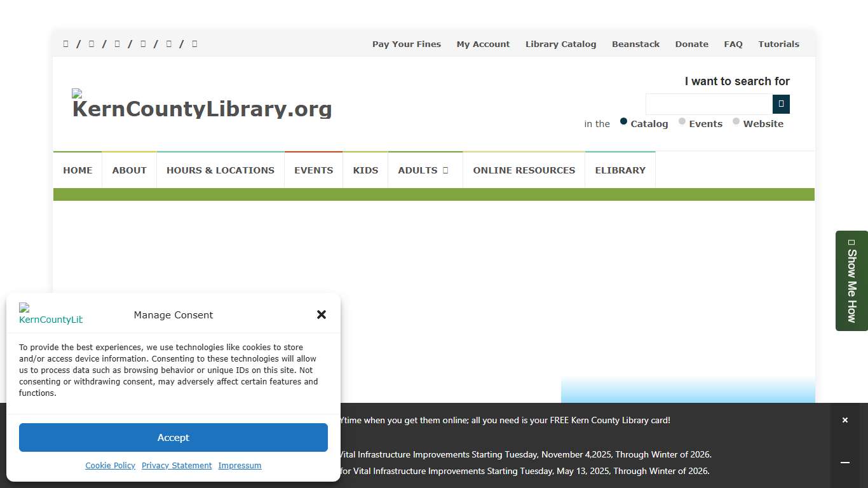This screenshot has width=868, height=488.
Task: Select the Catalog search radio button
Action: [x=623, y=121]
